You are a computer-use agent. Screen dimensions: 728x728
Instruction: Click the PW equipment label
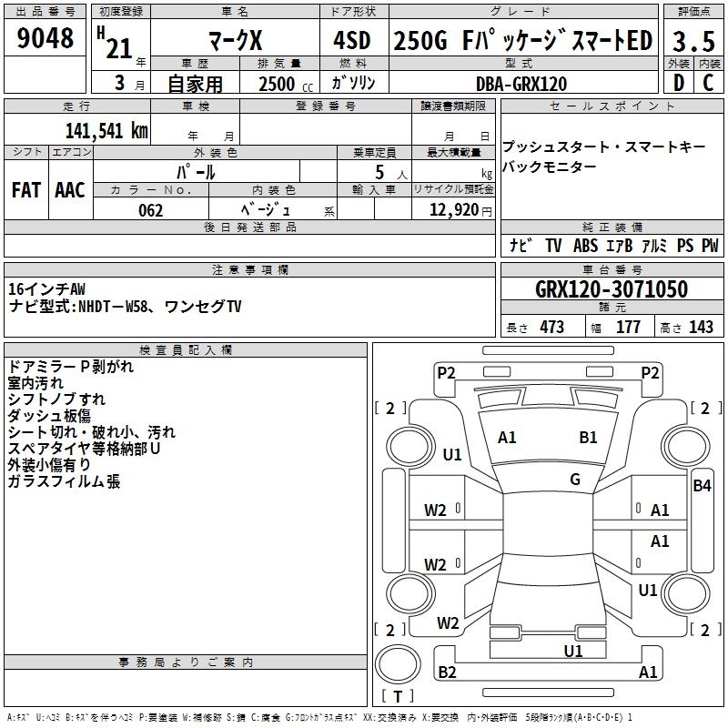pyautogui.click(x=710, y=245)
